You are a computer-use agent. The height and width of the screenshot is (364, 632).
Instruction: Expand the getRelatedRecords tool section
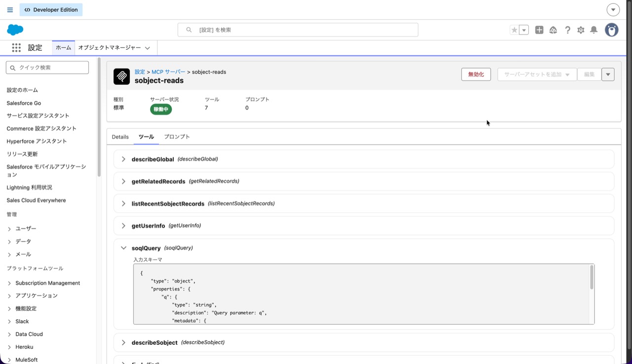click(x=123, y=182)
